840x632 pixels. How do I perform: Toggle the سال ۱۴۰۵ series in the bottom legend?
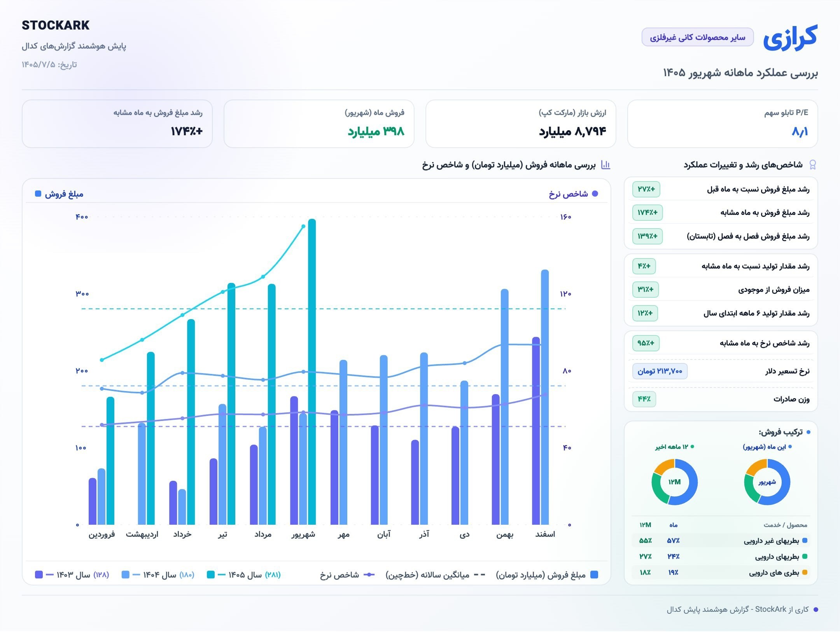pos(243,574)
